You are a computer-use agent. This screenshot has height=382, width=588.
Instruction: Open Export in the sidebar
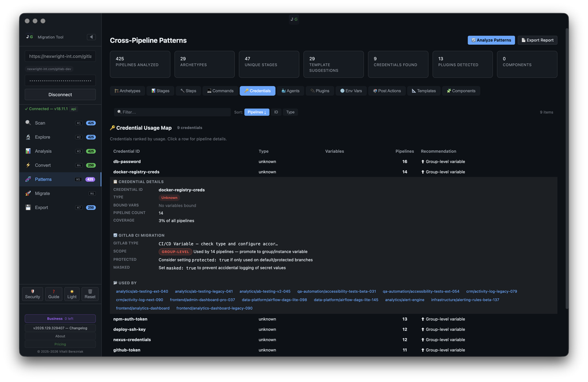click(x=60, y=207)
